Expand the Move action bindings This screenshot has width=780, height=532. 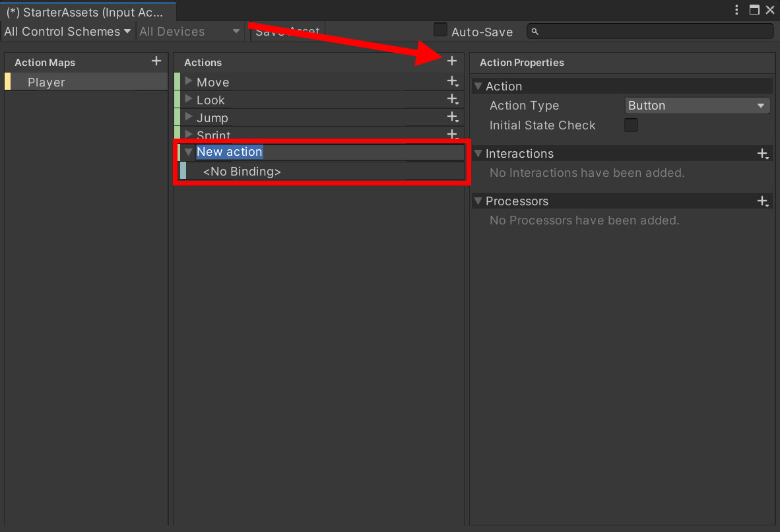click(x=189, y=81)
